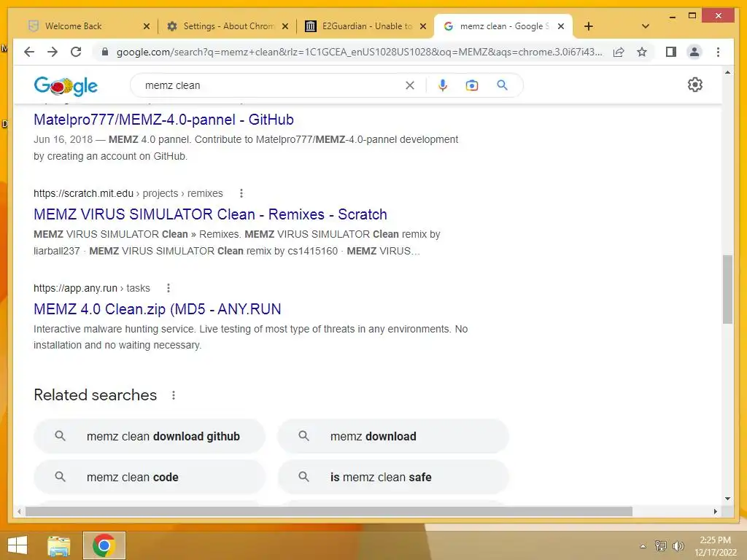
Task: Close the E2Guardian tab
Action: tap(423, 26)
